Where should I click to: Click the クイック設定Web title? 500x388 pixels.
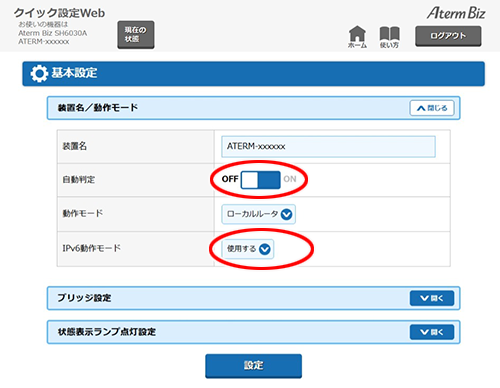click(x=59, y=13)
